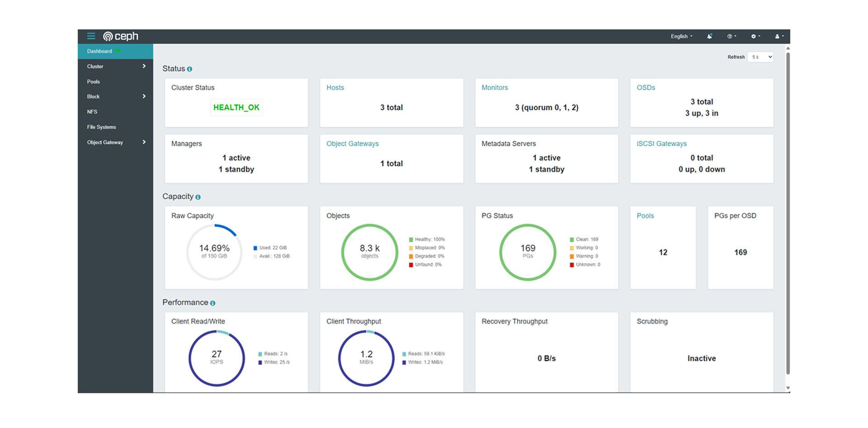Click the Objects 8.3 k donut chart

coord(369,252)
